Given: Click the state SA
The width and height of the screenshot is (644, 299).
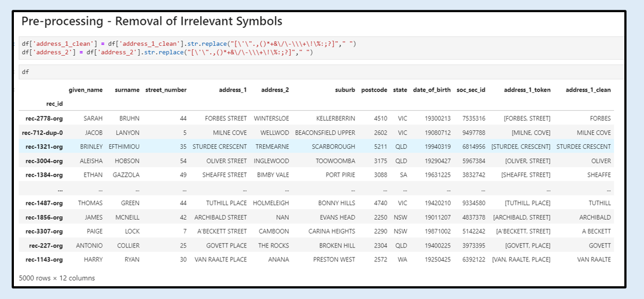Looking at the screenshot, I should [403, 175].
